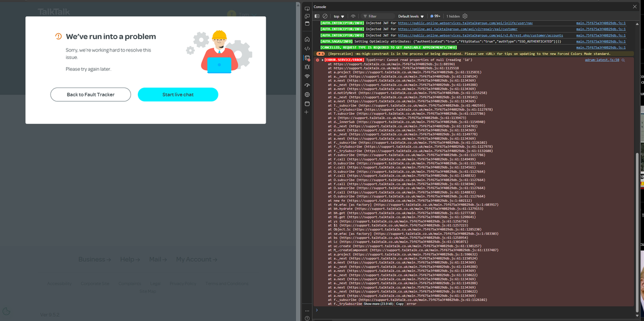Expand the grouped Deprecation warning count badge
The image size is (644, 321).
[x=320, y=54]
